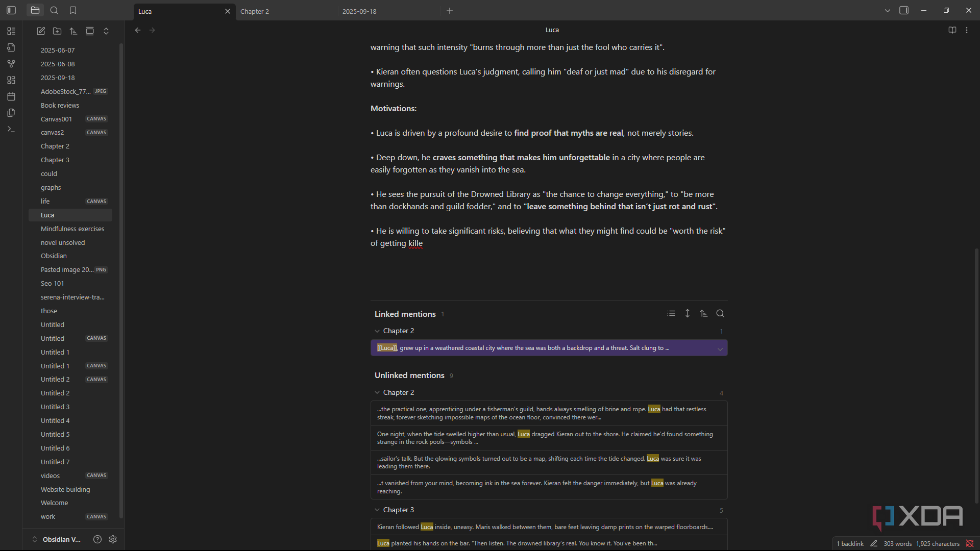Screen dimensions: 980x551
Task: Toggle editing mode pencil in status bar
Action: point(874,544)
